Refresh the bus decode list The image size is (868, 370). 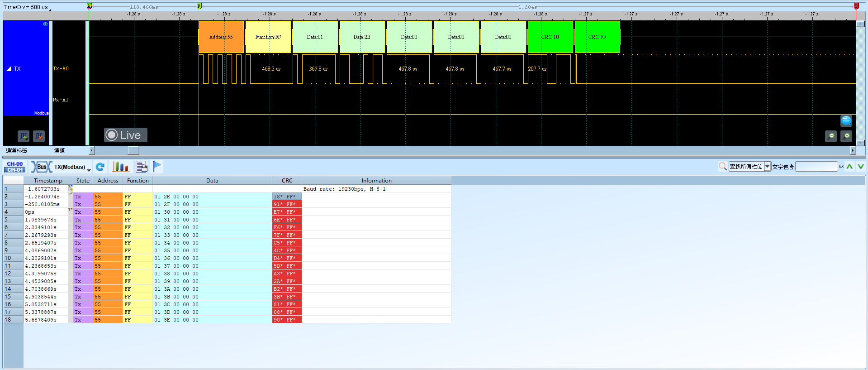pyautogui.click(x=100, y=167)
